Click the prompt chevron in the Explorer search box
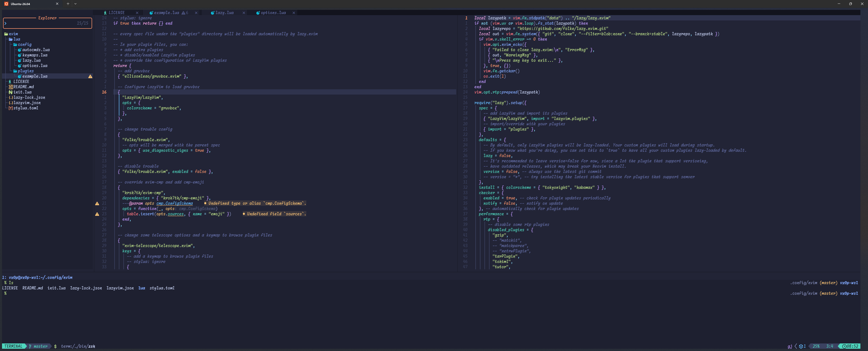868x351 pixels. 6,23
